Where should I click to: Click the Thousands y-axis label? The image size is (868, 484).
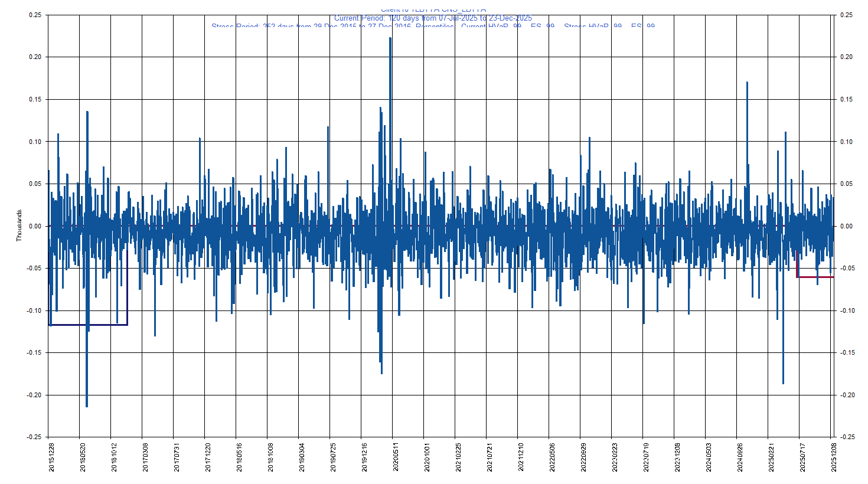pyautogui.click(x=19, y=225)
